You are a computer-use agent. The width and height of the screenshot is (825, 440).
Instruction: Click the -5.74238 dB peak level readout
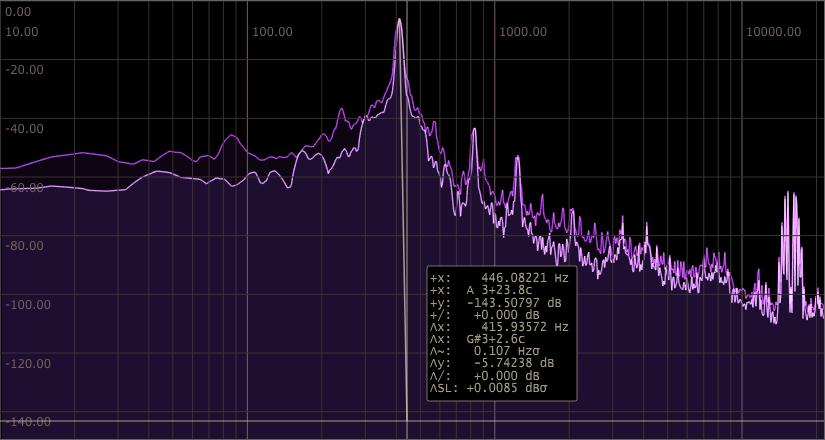point(514,363)
